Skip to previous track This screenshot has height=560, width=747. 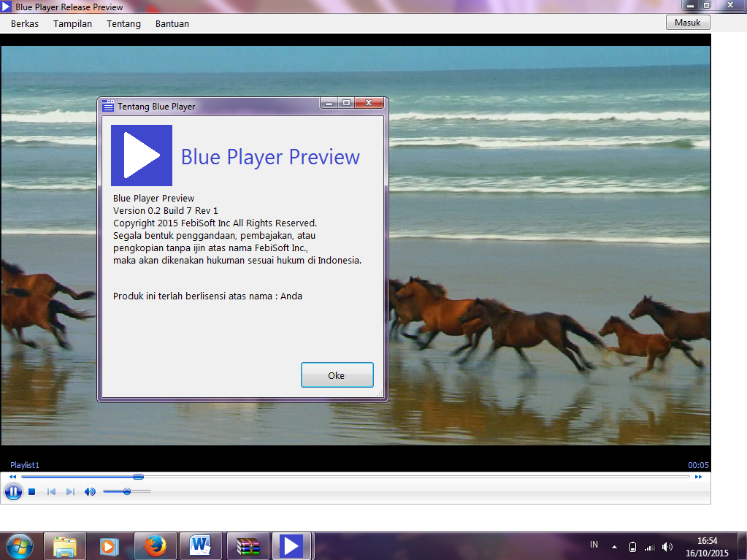[x=51, y=491]
